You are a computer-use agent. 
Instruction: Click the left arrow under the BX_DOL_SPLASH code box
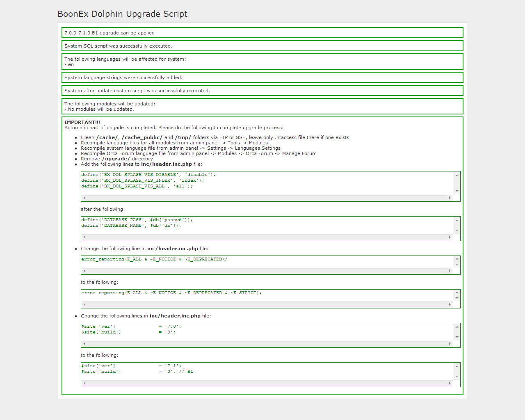pyautogui.click(x=84, y=198)
